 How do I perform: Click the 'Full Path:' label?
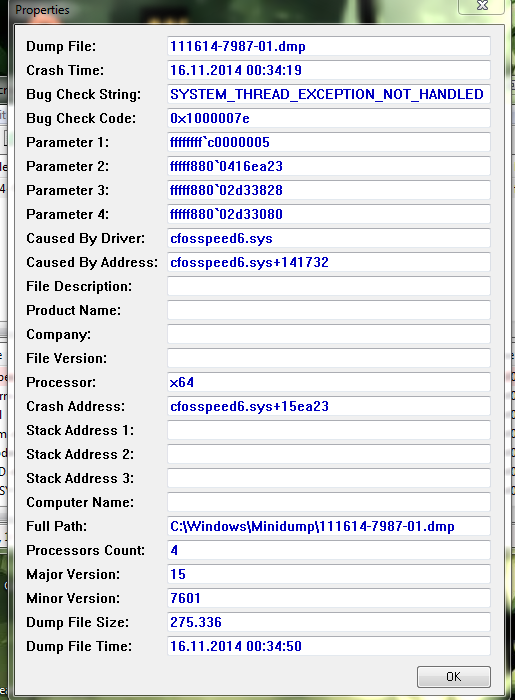57,526
